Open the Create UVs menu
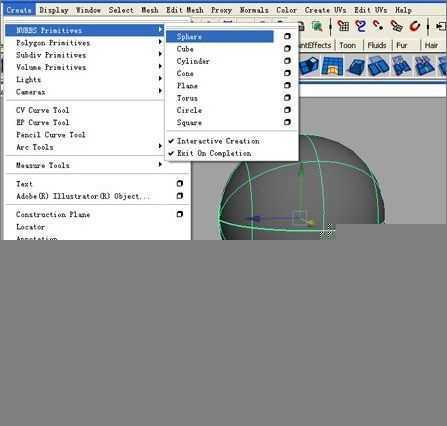Screen dimensions: 447x426 [x=325, y=10]
